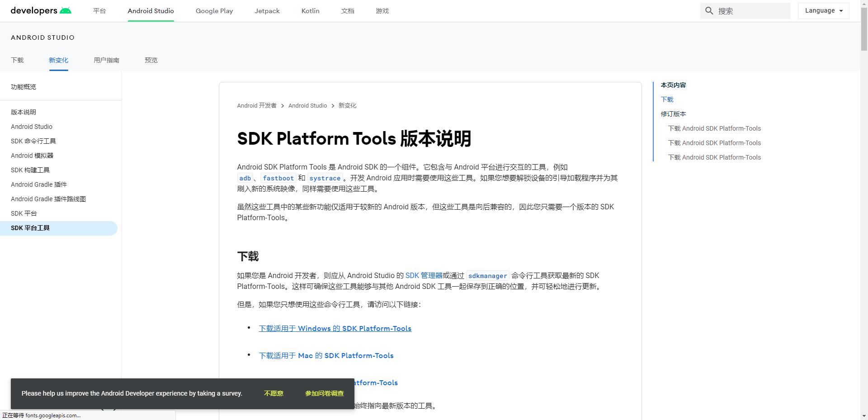Download SDK Platform-Tools for Mac
The height and width of the screenshot is (420, 868).
point(326,355)
